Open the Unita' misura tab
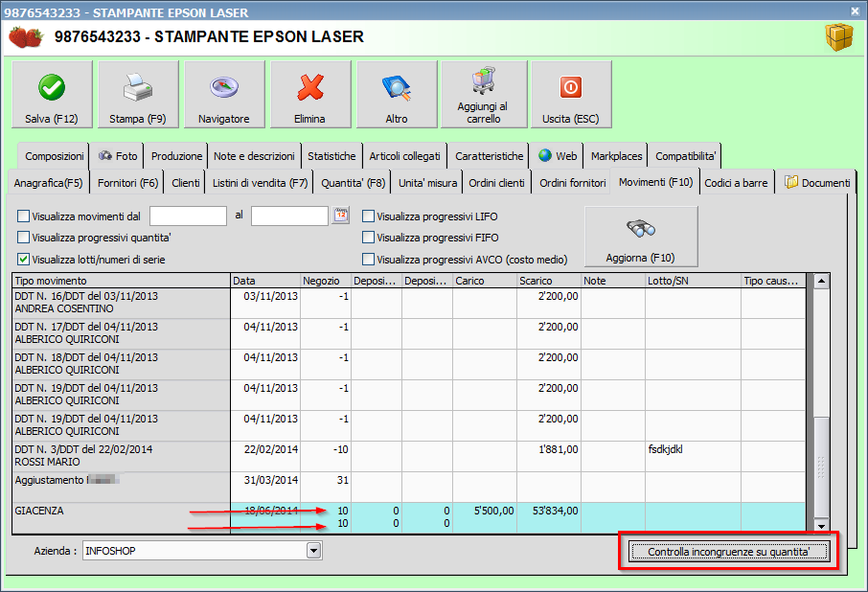The width and height of the screenshot is (868, 592). click(x=428, y=183)
